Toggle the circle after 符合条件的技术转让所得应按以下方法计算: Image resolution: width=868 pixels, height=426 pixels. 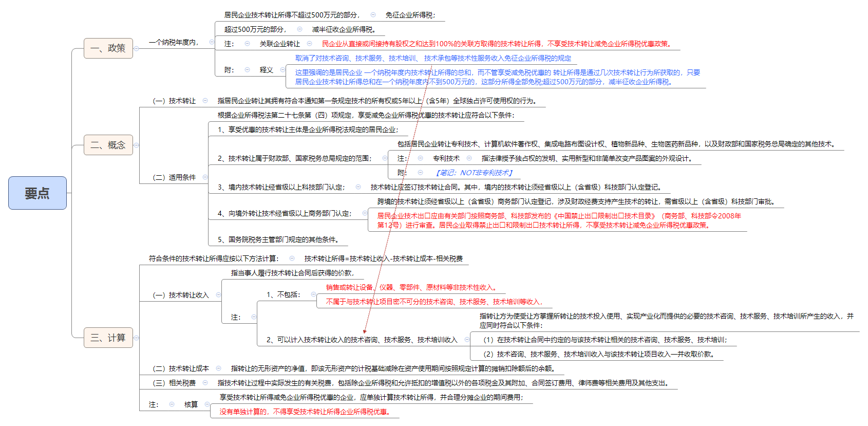pyautogui.click(x=292, y=258)
